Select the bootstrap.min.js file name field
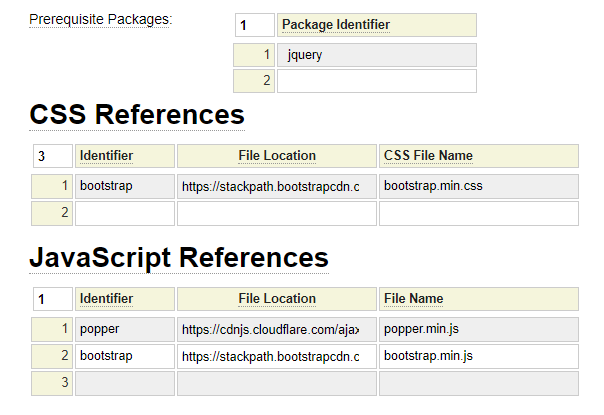The width and height of the screenshot is (604, 415). (478, 356)
